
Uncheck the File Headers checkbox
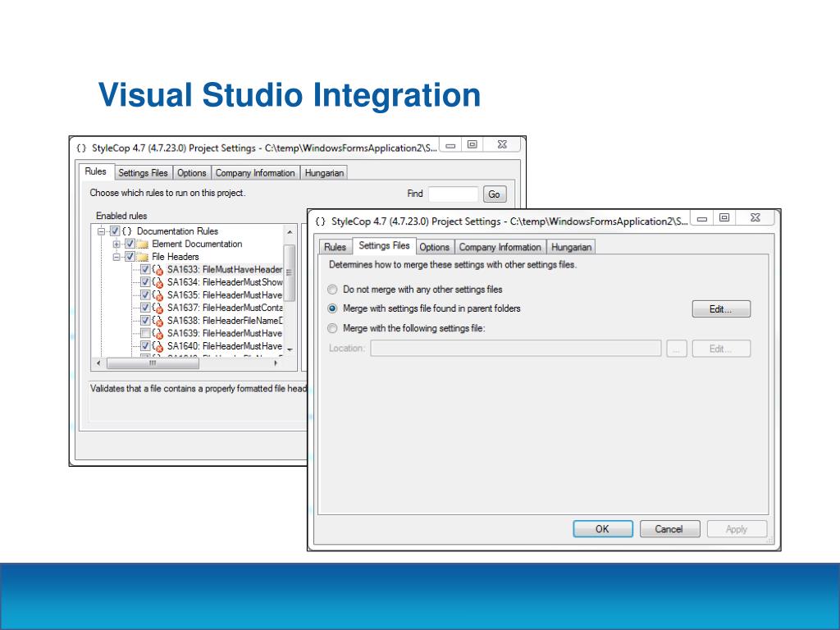(x=130, y=257)
